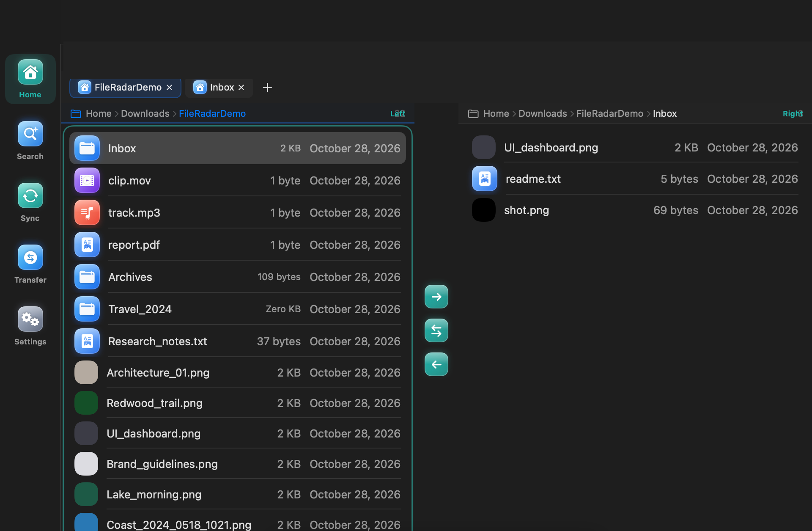Screen dimensions: 812x531
Task: Open the Settings section in sidebar
Action: pos(30,326)
